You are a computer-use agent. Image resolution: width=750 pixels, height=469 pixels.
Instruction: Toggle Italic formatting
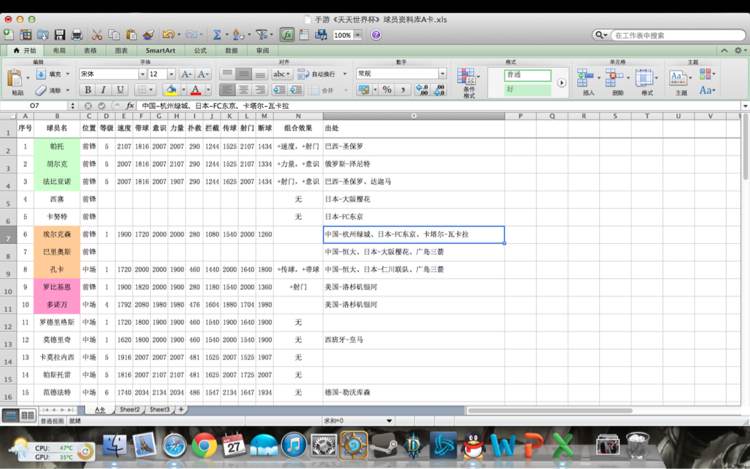pos(104,89)
